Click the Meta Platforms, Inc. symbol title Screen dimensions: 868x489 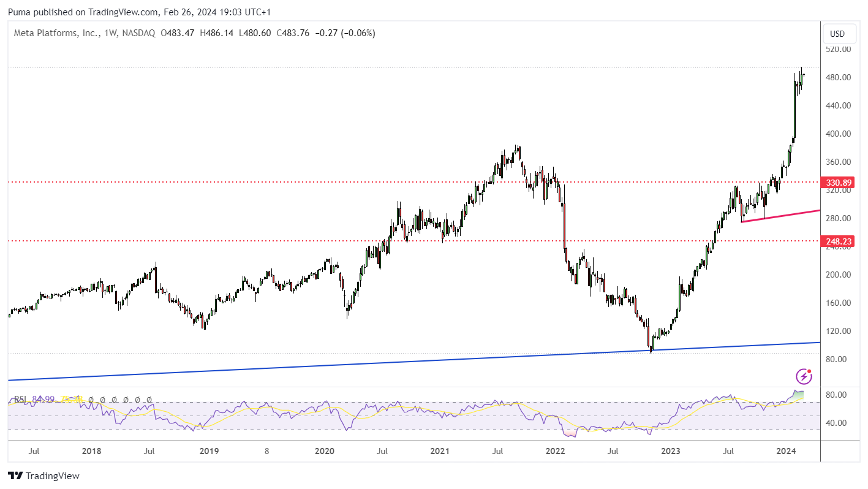click(56, 33)
